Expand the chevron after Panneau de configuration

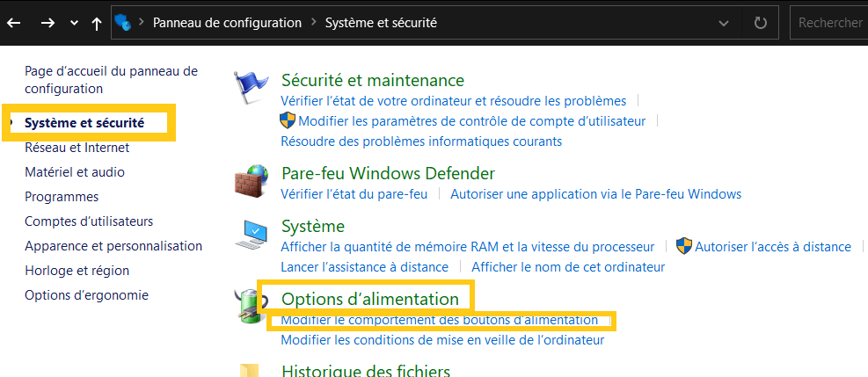tap(313, 23)
